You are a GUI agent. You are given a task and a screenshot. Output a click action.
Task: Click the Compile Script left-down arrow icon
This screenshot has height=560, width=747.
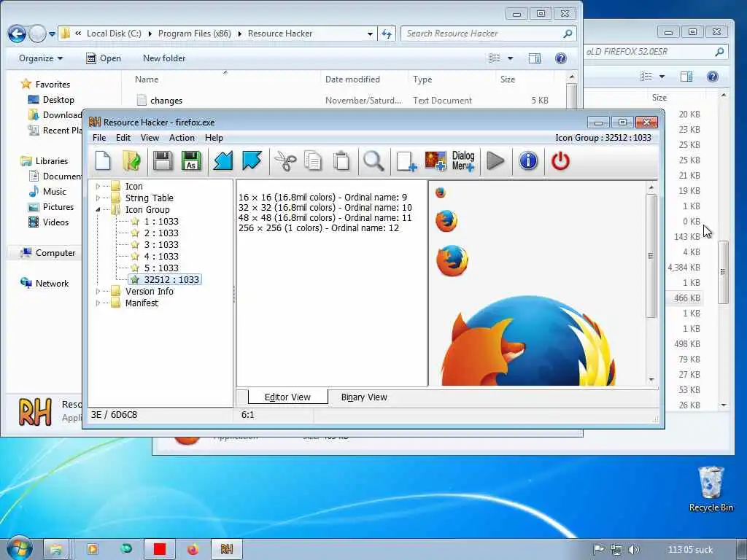click(x=222, y=161)
